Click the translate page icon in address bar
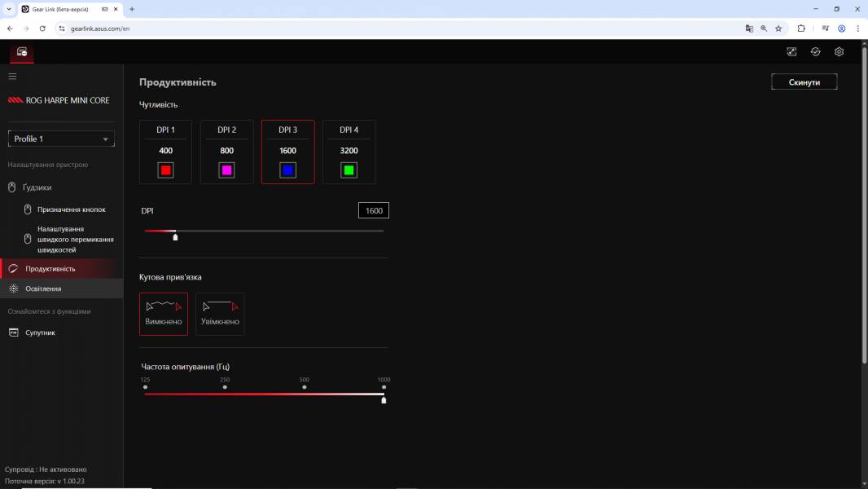The width and height of the screenshot is (868, 489). point(749,29)
